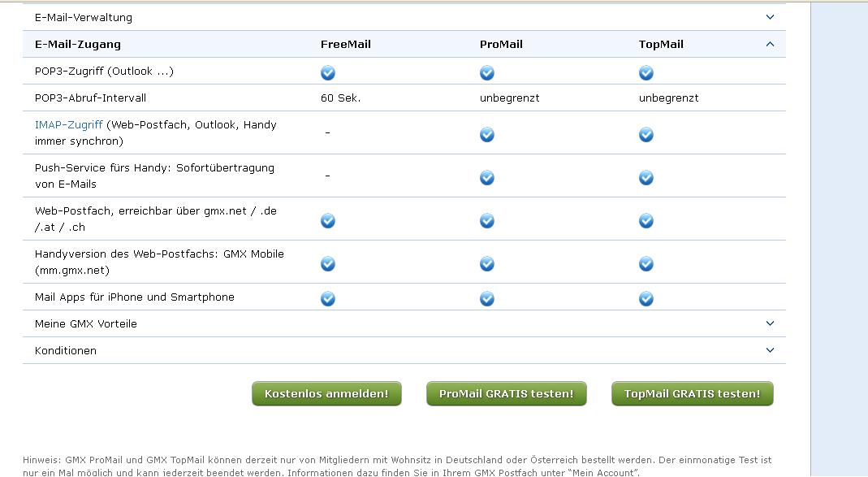Click 'Mail Apps für iPhone und Smartphone' label
Screen dimensions: 868x477
(x=135, y=297)
